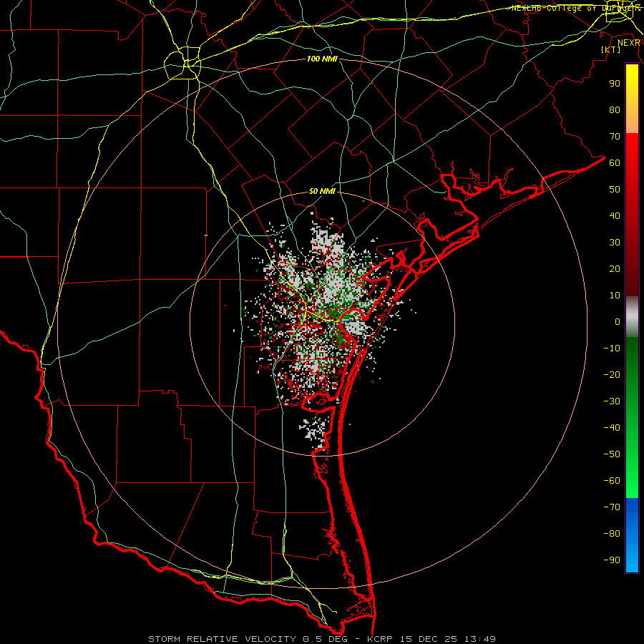Click the positive 40 scale label
The height and width of the screenshot is (644, 644).
tap(615, 215)
